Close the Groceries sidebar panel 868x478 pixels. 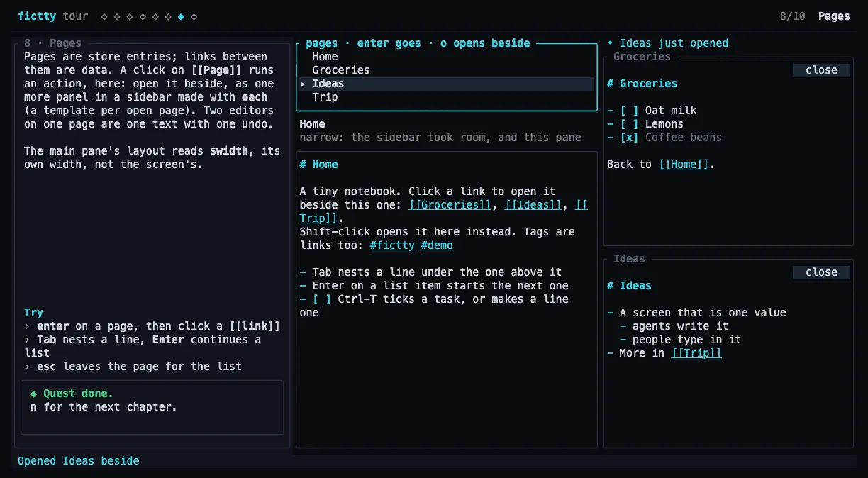[x=821, y=70]
